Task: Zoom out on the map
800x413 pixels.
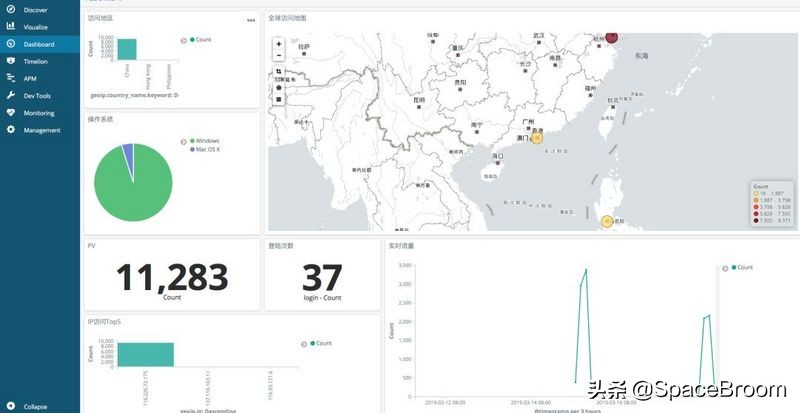Action: click(279, 55)
